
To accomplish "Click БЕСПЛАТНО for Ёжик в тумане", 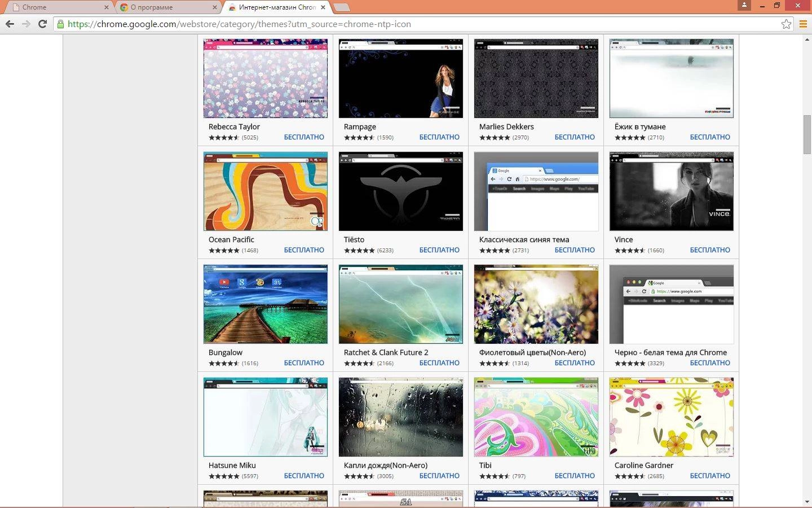I will 710,137.
